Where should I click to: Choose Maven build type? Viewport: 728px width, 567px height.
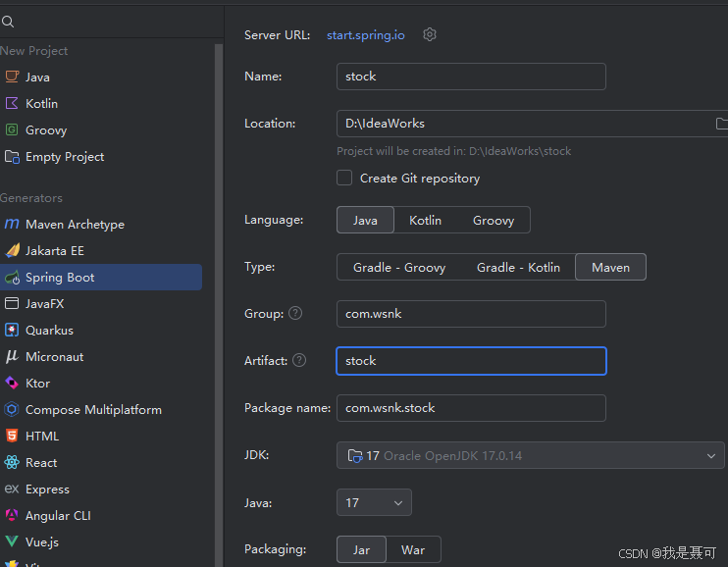(x=610, y=268)
